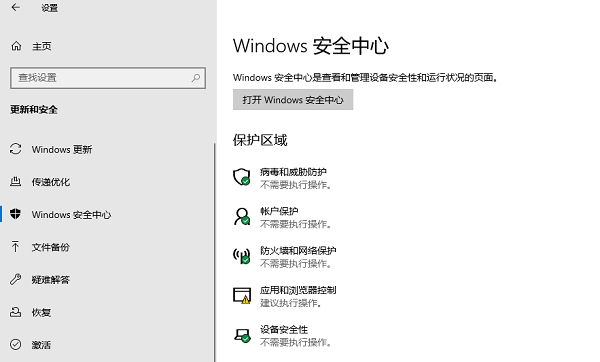Click the 设置 window title
Viewport: 600px width, 362px height.
[x=49, y=8]
